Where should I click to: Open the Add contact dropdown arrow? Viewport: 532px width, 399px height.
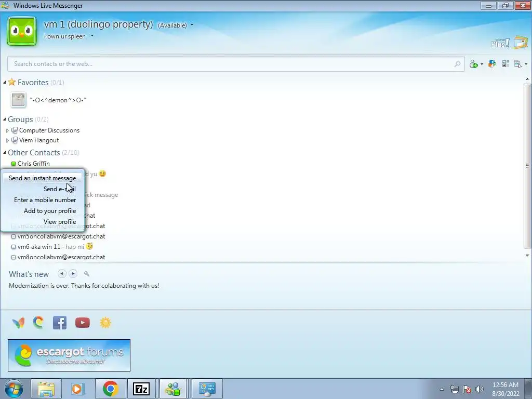(482, 64)
